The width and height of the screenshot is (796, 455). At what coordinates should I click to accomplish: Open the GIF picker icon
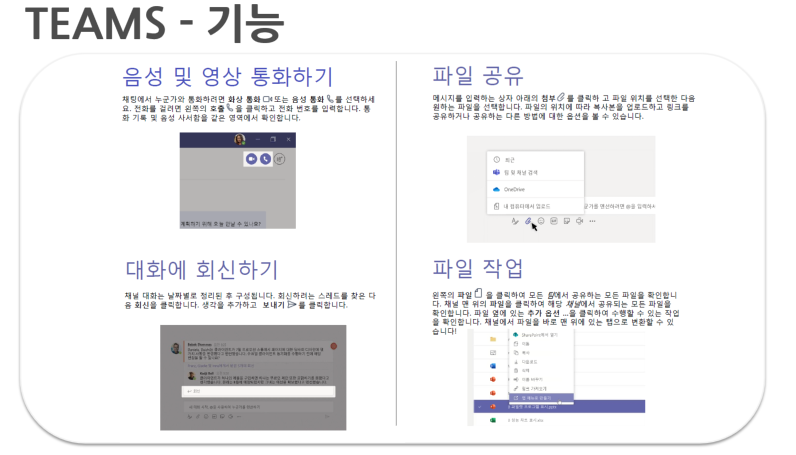[x=554, y=221]
